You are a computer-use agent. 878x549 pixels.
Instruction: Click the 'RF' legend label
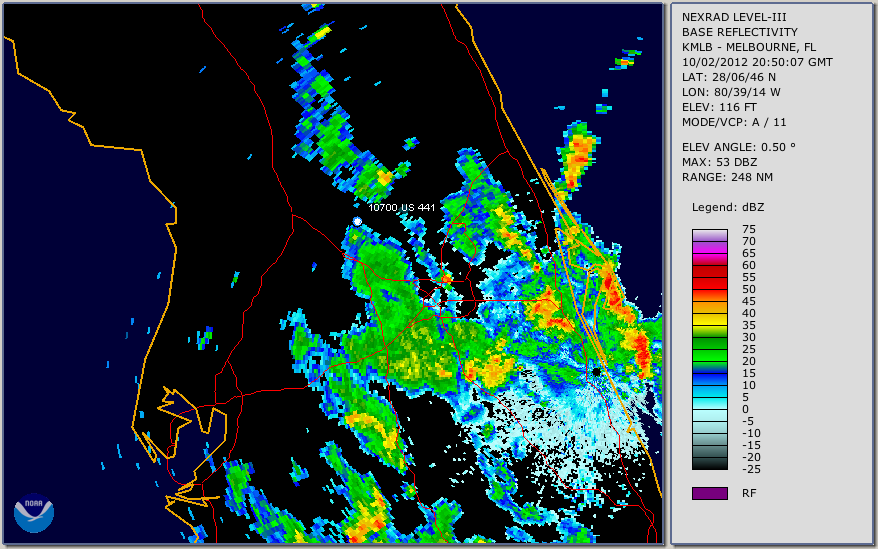(x=749, y=493)
